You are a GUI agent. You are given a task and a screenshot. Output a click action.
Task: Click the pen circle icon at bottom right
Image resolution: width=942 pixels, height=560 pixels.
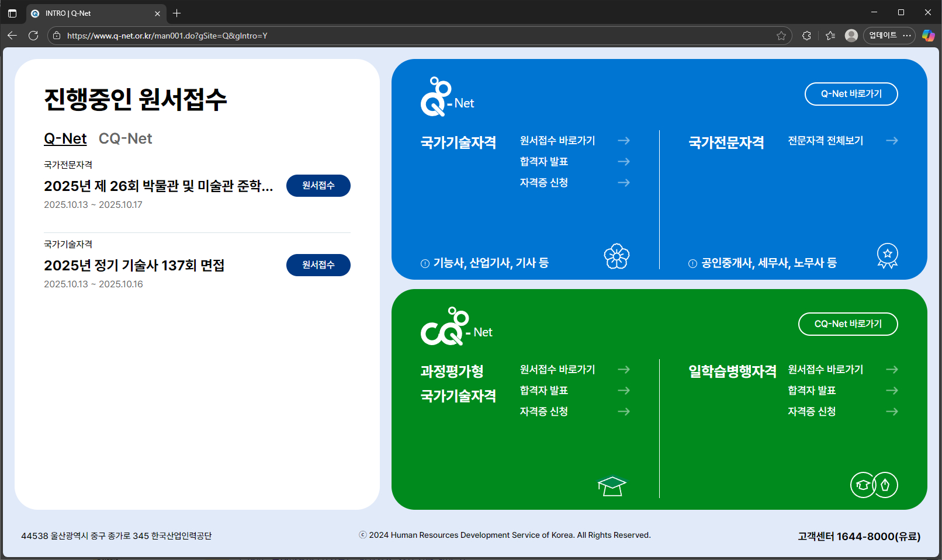pos(885,485)
